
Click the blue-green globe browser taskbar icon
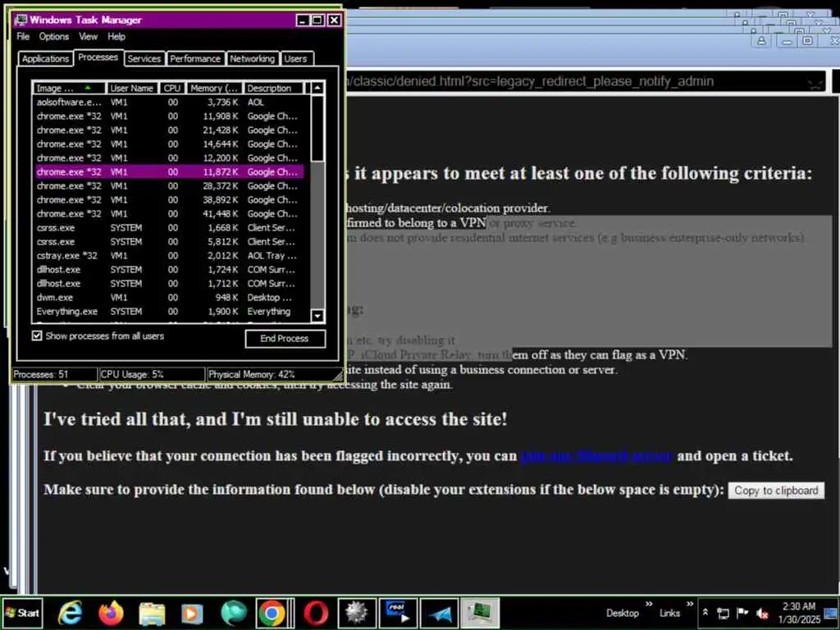coord(233,613)
